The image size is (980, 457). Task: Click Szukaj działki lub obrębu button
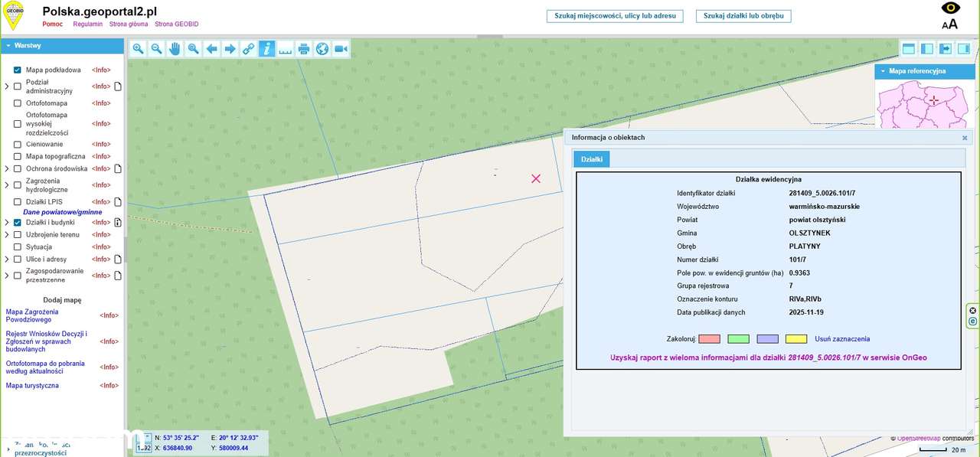click(x=743, y=16)
